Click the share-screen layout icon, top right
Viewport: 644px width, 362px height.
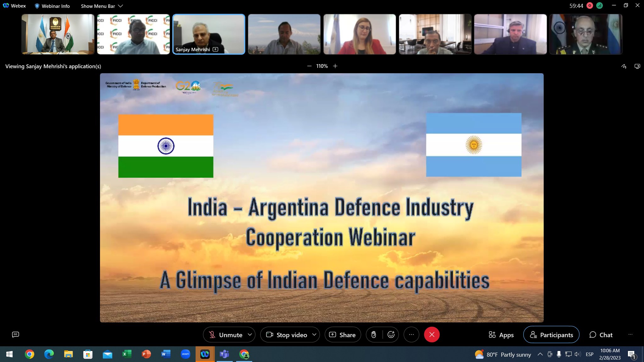(x=637, y=66)
